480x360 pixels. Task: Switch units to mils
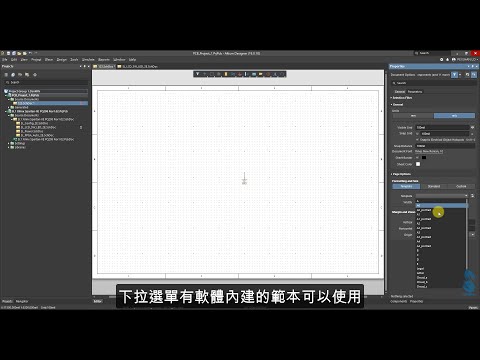454,116
